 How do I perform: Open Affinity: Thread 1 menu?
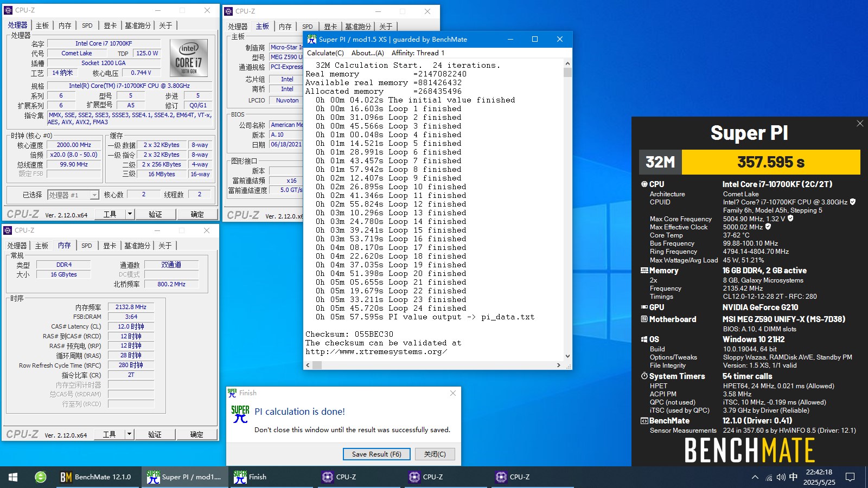point(418,53)
